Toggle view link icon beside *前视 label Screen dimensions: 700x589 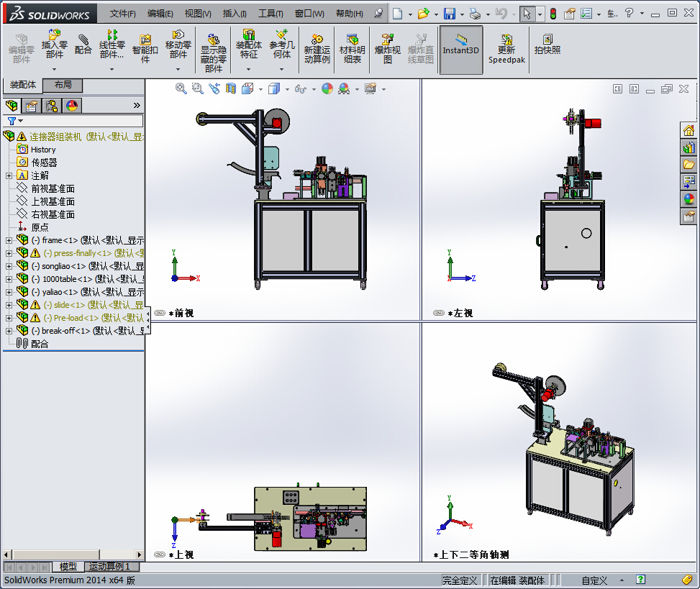pyautogui.click(x=160, y=313)
